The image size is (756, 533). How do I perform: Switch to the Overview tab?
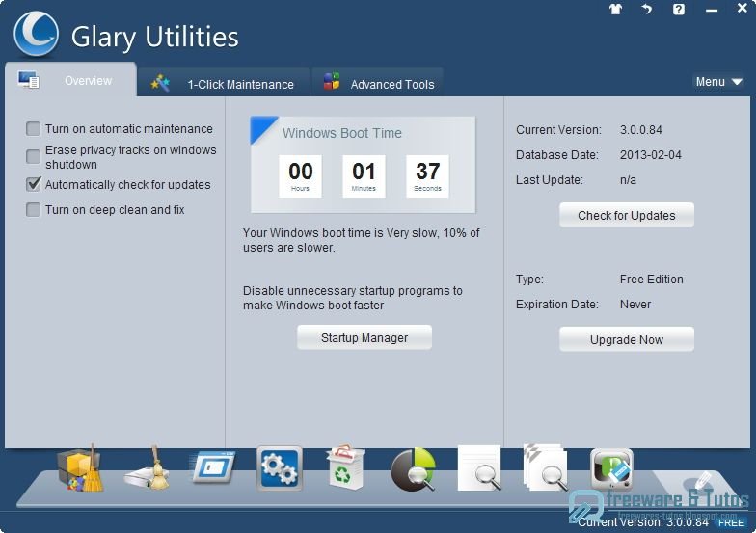click(x=71, y=80)
